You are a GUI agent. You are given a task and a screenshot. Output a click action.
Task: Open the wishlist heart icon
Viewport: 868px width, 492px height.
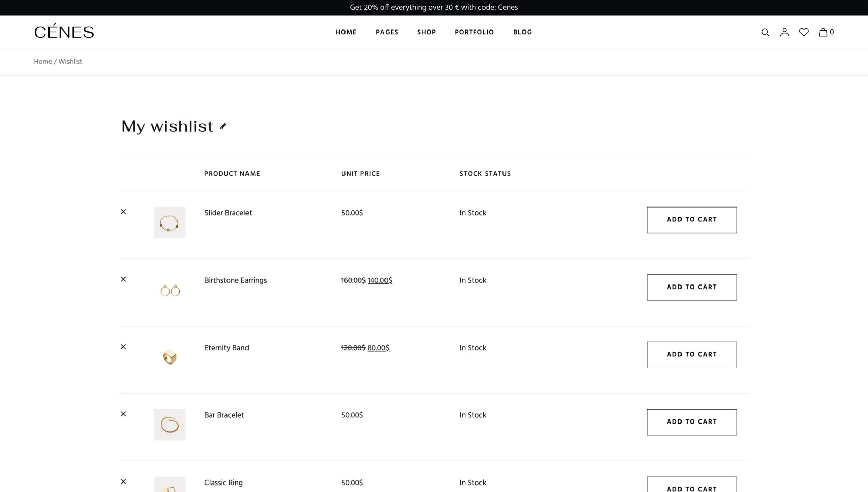point(804,32)
